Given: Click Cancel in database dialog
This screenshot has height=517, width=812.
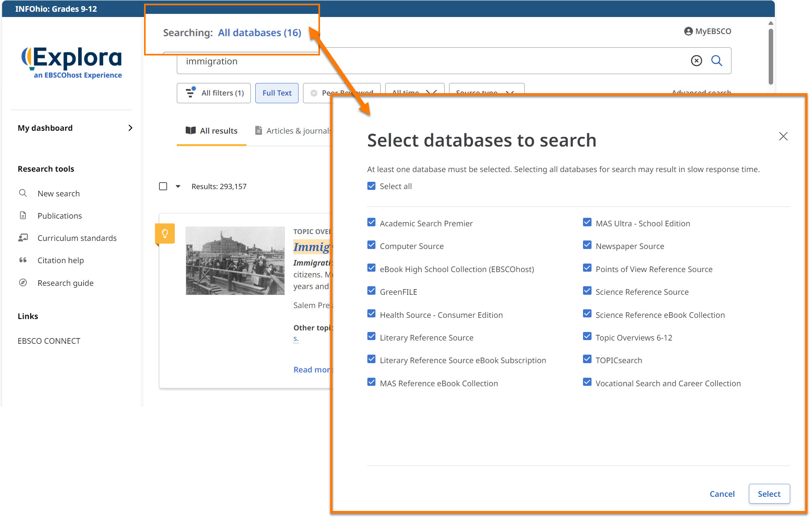Looking at the screenshot, I should pos(722,494).
